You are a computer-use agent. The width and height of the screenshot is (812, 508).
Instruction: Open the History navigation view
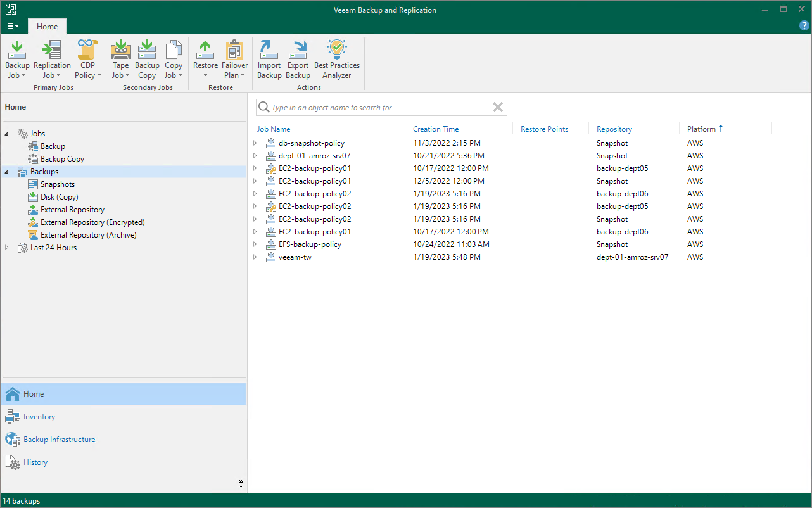coord(124,462)
